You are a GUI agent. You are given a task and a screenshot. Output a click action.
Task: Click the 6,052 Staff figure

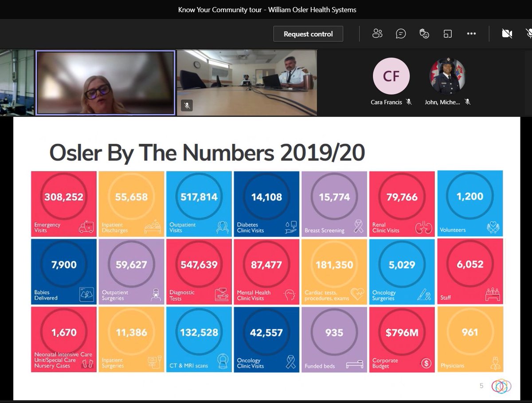470,264
